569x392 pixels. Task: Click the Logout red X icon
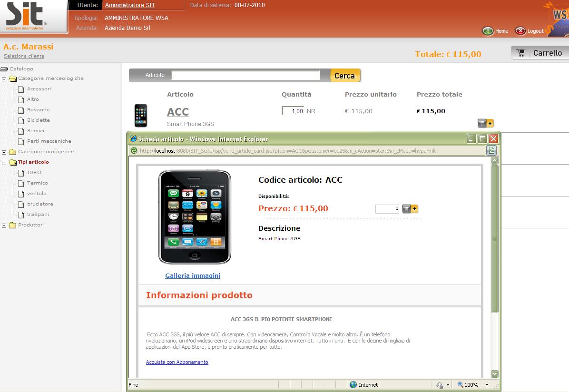(520, 31)
